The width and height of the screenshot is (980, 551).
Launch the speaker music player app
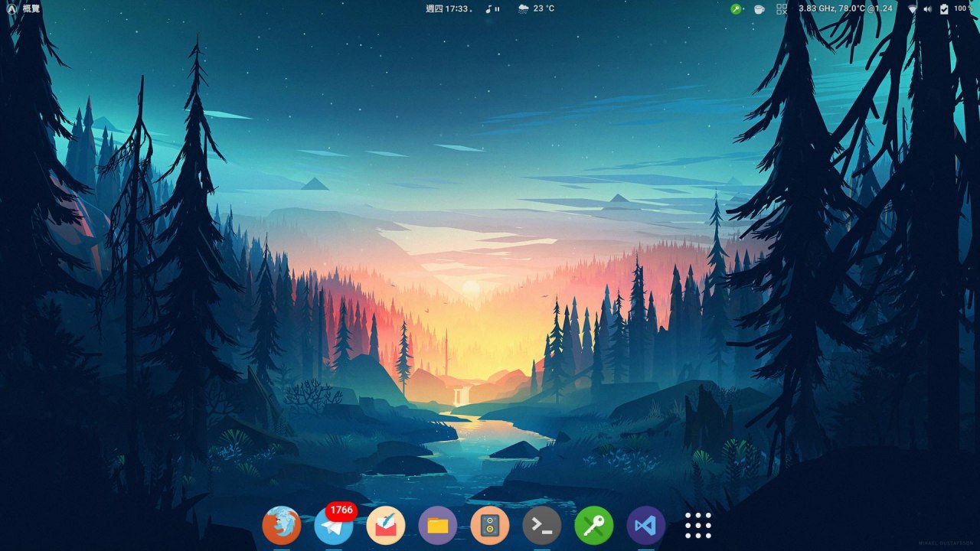(x=490, y=526)
